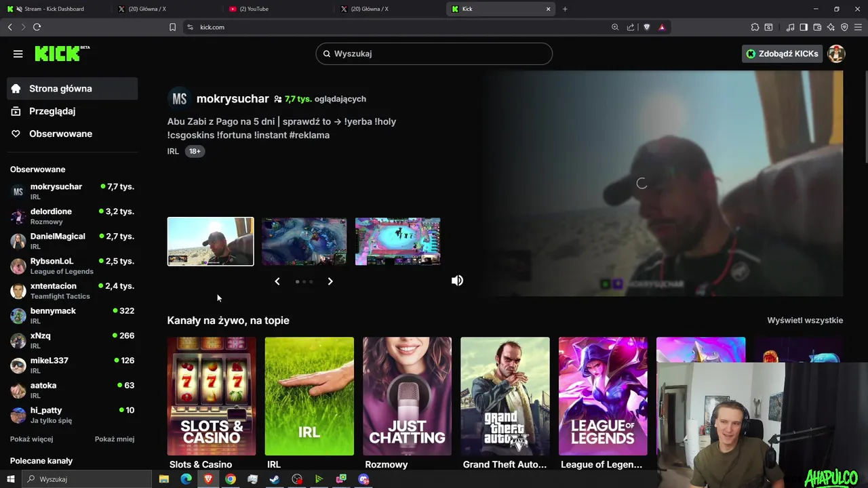Image resolution: width=868 pixels, height=488 pixels.
Task: Switch to Stream - Kick Dashboard tab
Action: tap(56, 9)
